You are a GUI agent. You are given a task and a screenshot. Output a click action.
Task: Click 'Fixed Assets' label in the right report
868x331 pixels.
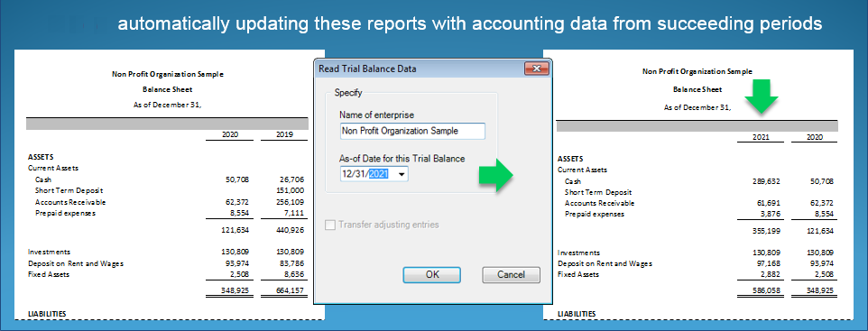[578, 274]
